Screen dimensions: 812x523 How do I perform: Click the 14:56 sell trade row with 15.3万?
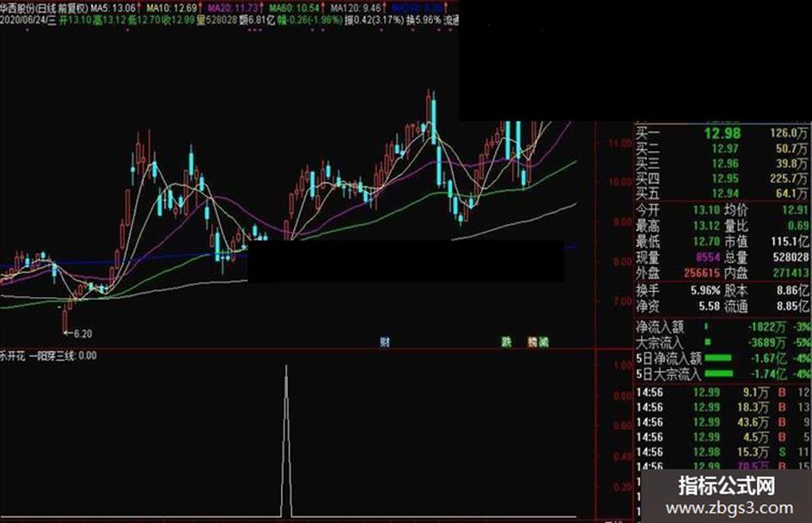pos(723,453)
